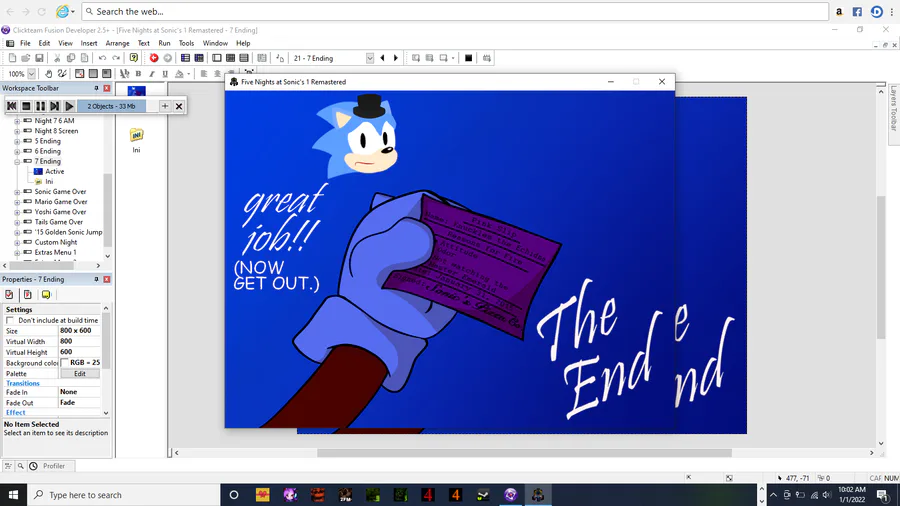Undo the last action
Image resolution: width=900 pixels, height=506 pixels.
click(102, 58)
